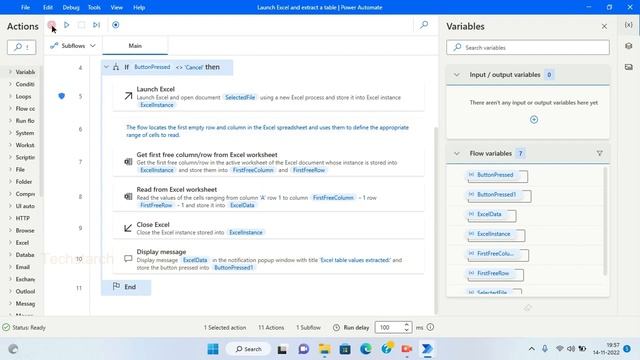Image resolution: width=640 pixels, height=360 pixels.
Task: Open the Tools menu
Action: pyautogui.click(x=94, y=7)
